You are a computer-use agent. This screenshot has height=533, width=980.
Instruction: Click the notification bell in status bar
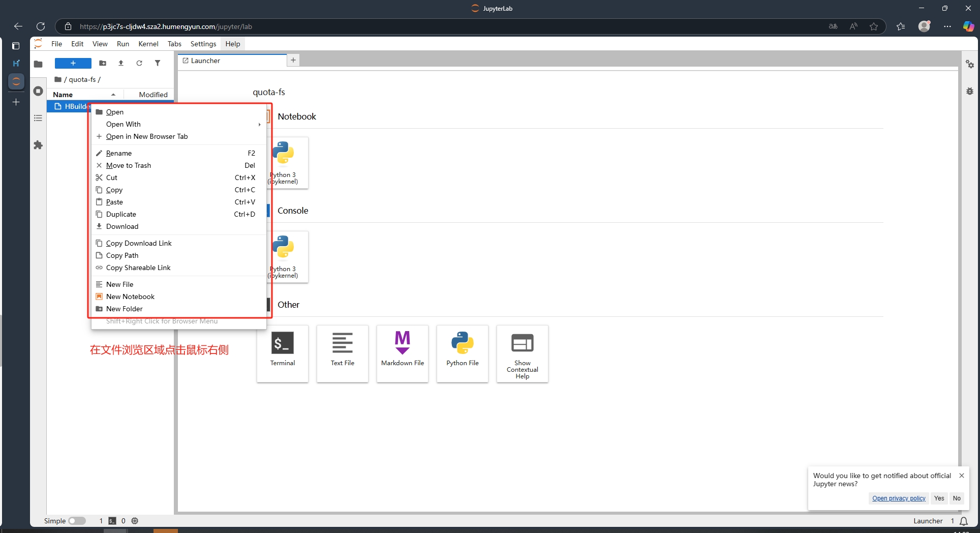coord(964,521)
